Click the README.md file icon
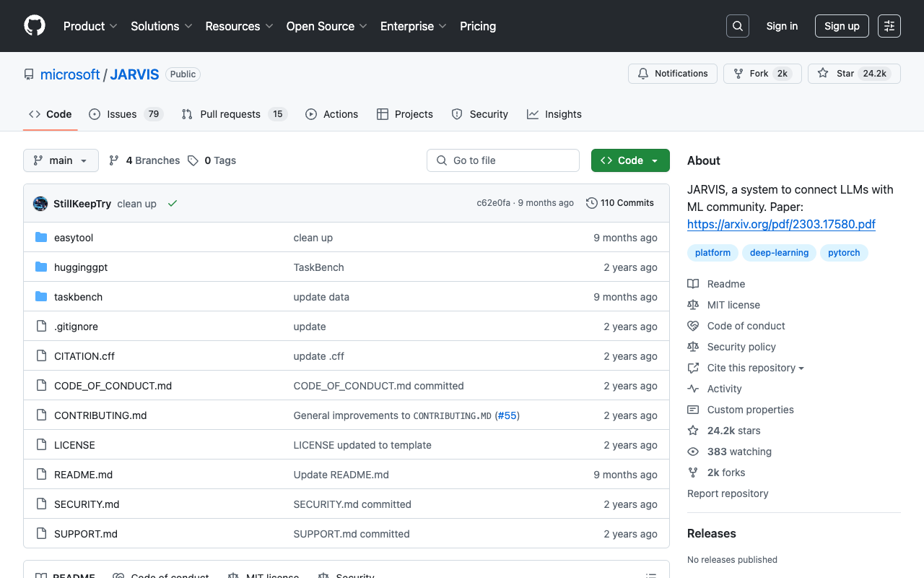This screenshot has width=924, height=578. pos(41,475)
